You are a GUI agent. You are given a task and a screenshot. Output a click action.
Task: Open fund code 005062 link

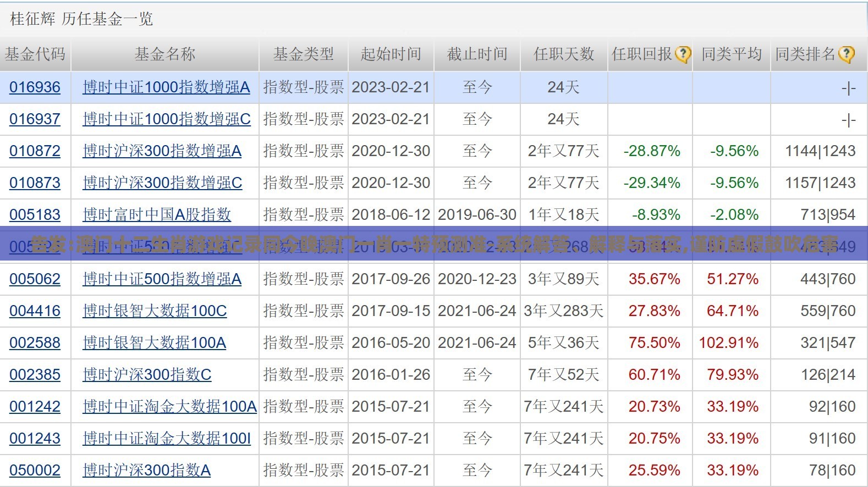click(x=35, y=279)
